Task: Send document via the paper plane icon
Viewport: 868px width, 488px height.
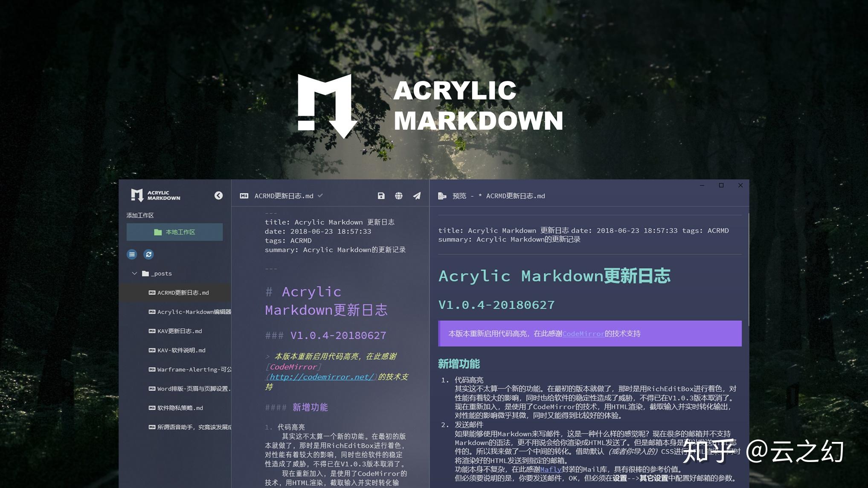Action: 416,196
